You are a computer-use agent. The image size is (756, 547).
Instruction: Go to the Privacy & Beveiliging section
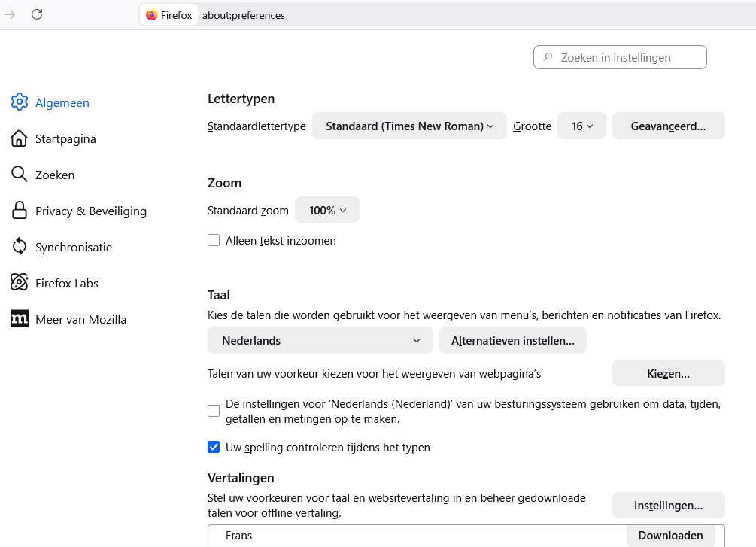[x=90, y=211]
